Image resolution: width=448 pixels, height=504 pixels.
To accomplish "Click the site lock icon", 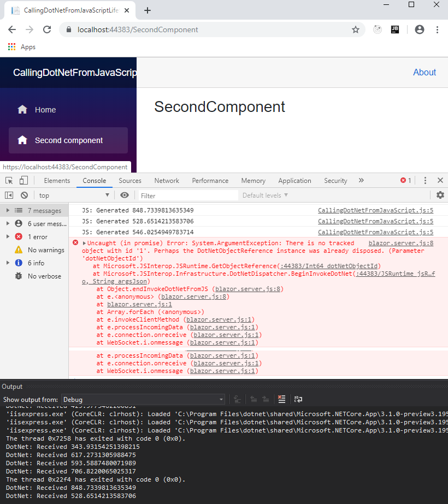I will 68,29.
